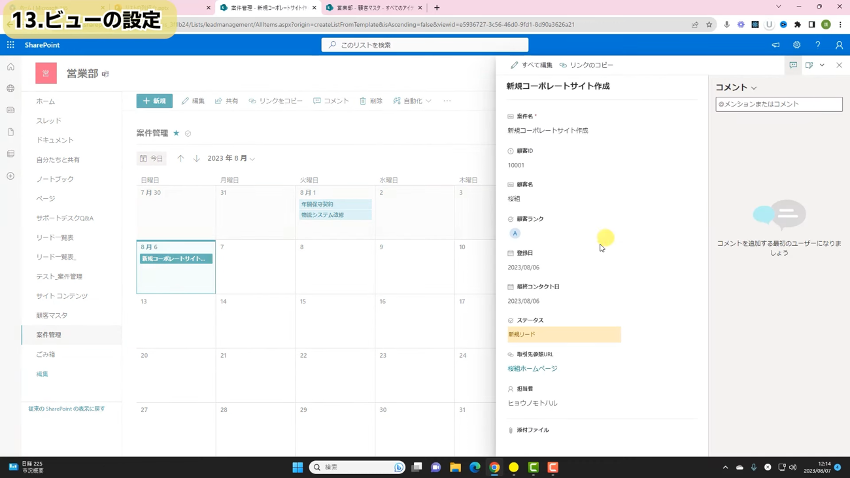Close the item details panel
This screenshot has width=850, height=478.
[838, 65]
